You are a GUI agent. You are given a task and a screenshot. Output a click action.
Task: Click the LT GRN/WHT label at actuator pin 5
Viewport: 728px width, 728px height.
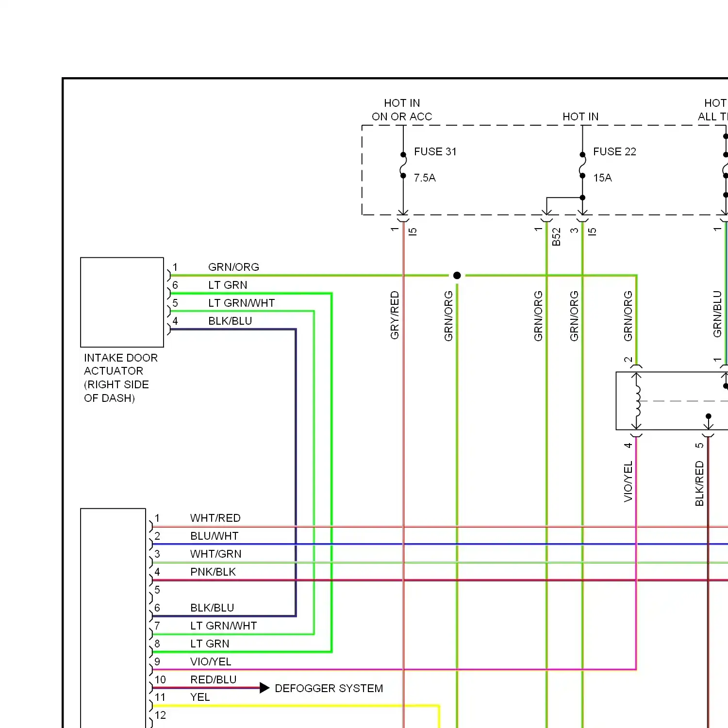[x=241, y=303]
